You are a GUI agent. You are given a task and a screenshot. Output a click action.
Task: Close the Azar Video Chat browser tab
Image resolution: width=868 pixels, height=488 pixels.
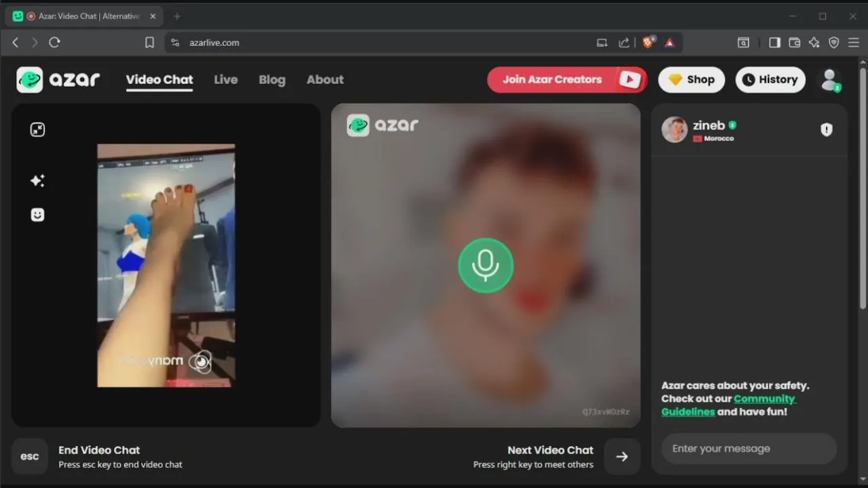point(153,16)
